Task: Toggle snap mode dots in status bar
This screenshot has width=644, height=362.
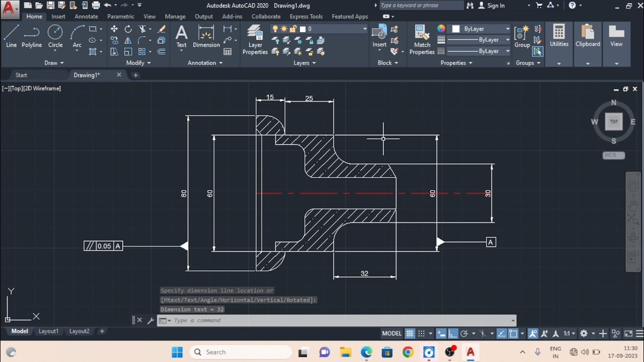Action: 422,333
